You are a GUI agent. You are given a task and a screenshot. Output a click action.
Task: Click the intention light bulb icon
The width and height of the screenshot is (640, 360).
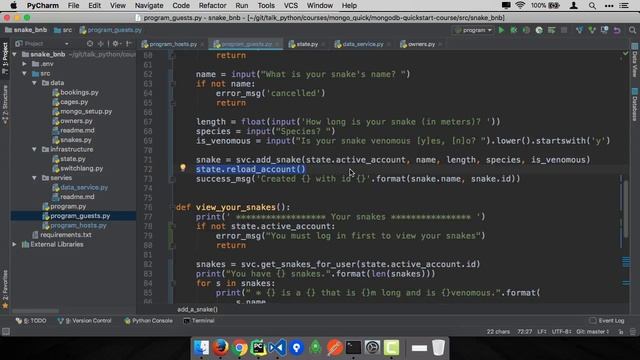coord(183,167)
